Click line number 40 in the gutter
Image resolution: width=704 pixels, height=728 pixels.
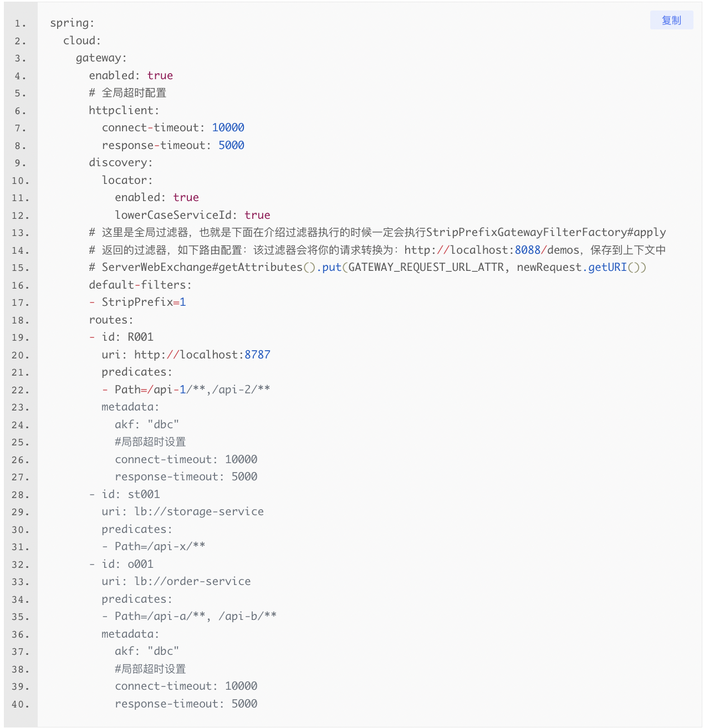pyautogui.click(x=21, y=705)
